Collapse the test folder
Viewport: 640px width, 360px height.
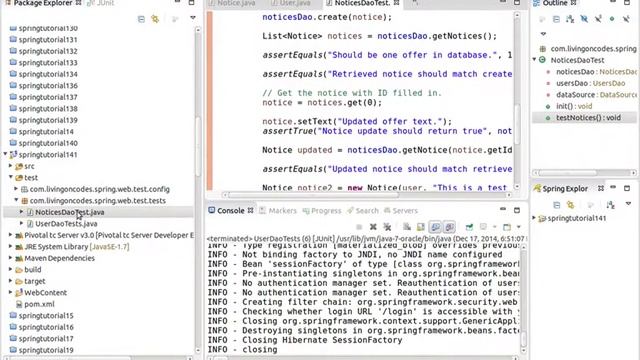coord(11,177)
